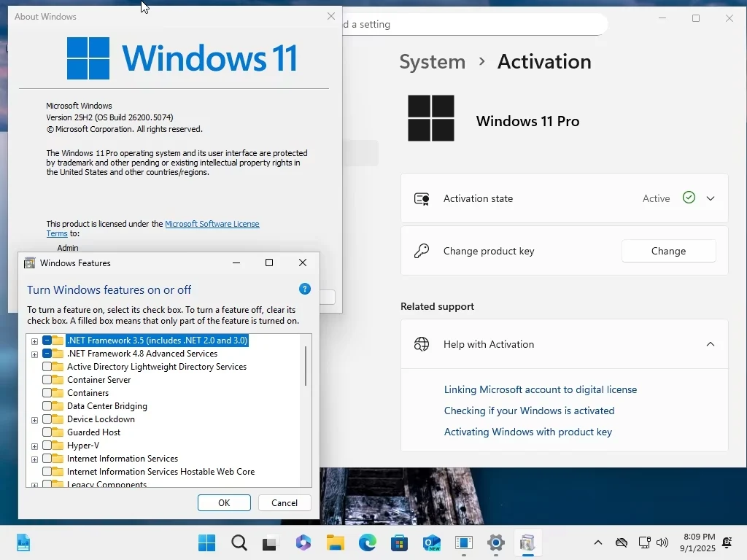Open the Copilot icon in the taskbar
Screen dimensions: 747x560
pos(303,542)
